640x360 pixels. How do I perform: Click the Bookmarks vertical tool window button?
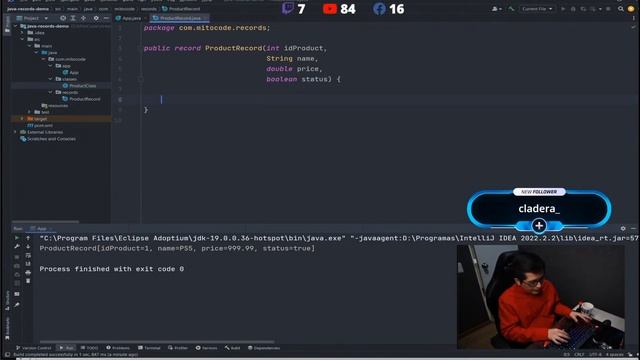7,328
